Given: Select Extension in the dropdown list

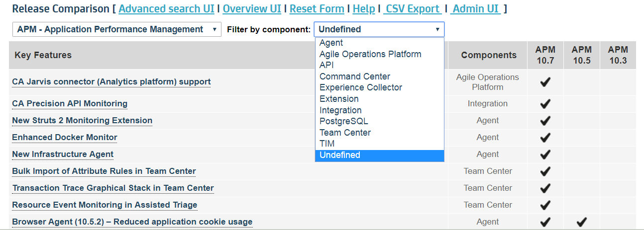Looking at the screenshot, I should coord(379,99).
